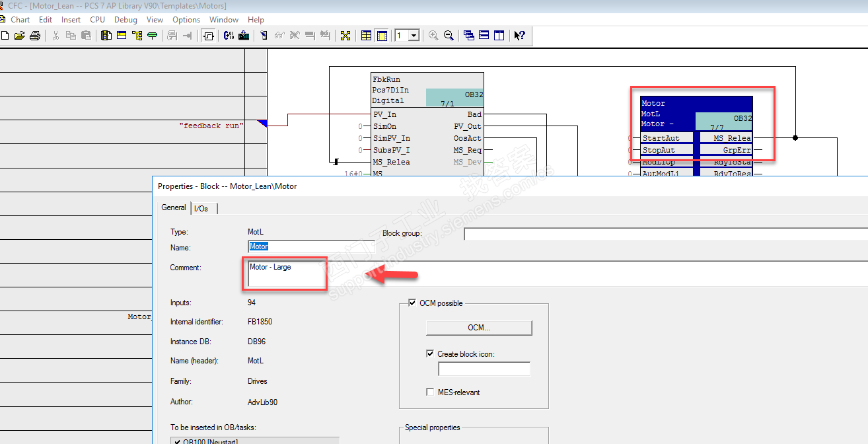Click the tile windows vertically icon

tap(499, 36)
